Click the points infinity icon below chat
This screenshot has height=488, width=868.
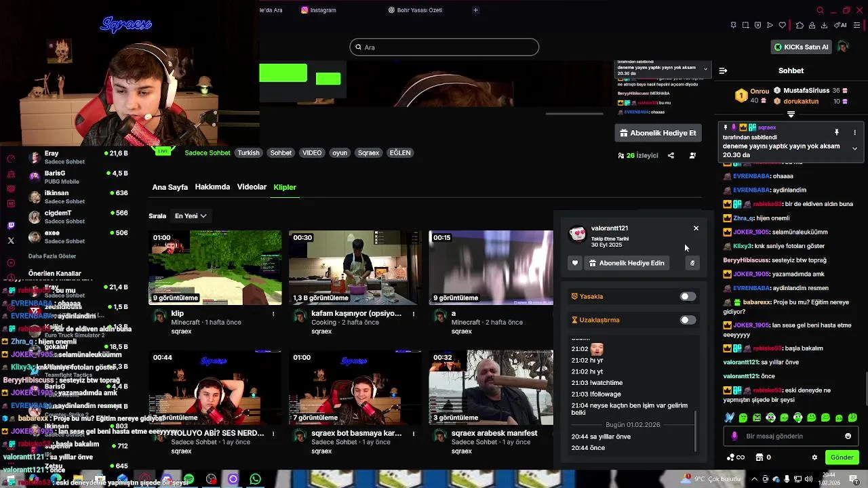click(735, 457)
